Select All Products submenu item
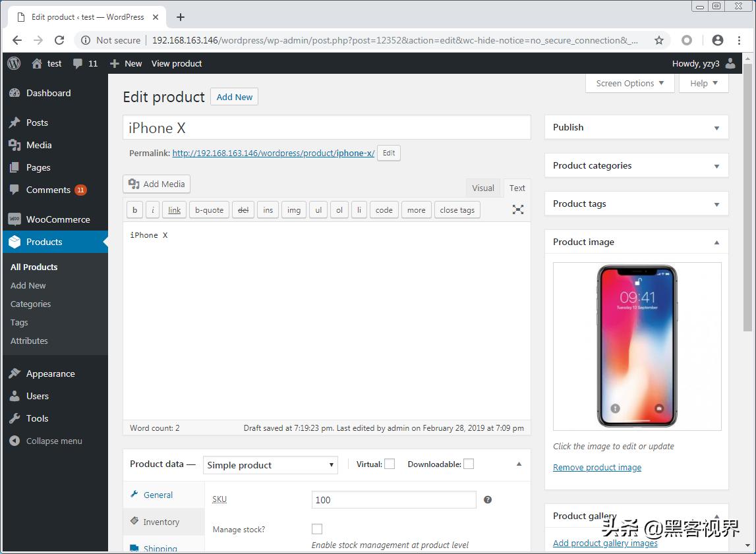The height and width of the screenshot is (554, 756). tap(34, 267)
